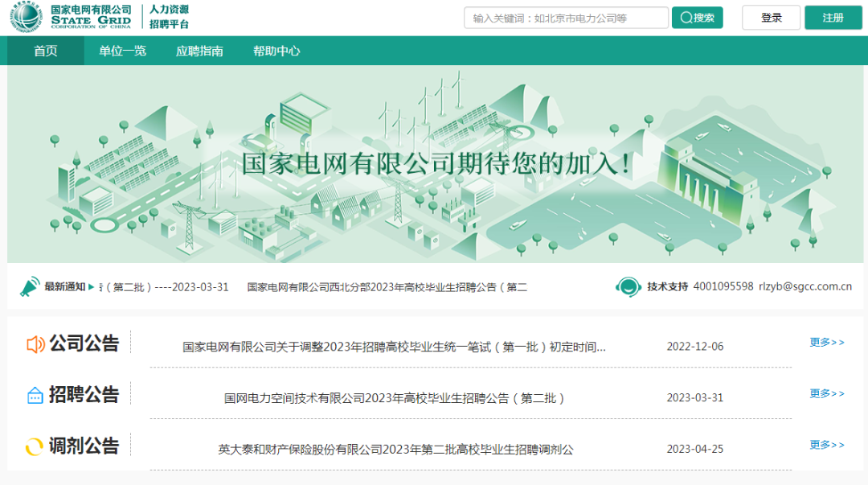Click the scrolling 西北分部 recruitment notice

click(x=387, y=287)
